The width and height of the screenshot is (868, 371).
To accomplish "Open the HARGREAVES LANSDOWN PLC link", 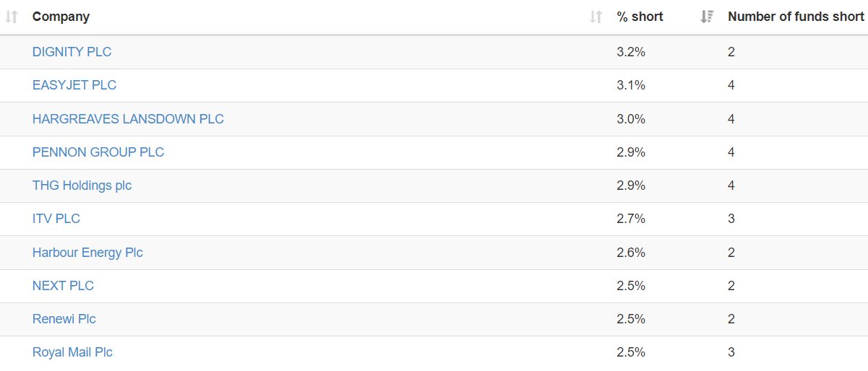I will (x=128, y=119).
